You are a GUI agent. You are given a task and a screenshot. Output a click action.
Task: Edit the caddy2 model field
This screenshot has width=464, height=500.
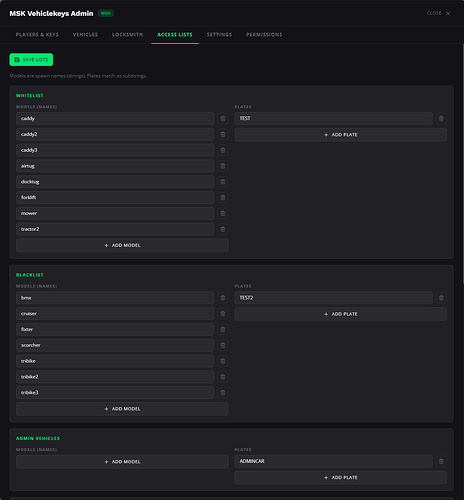(x=115, y=134)
